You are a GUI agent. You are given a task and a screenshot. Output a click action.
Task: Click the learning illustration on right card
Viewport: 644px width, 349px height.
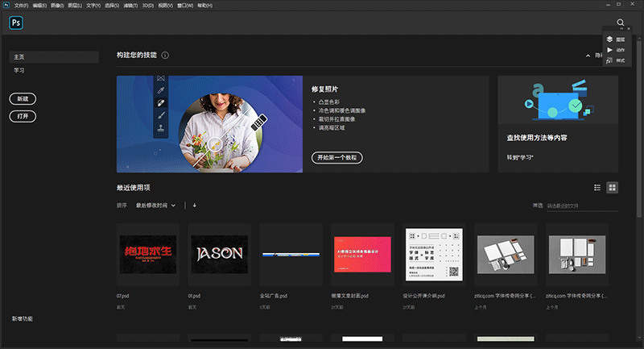[558, 100]
